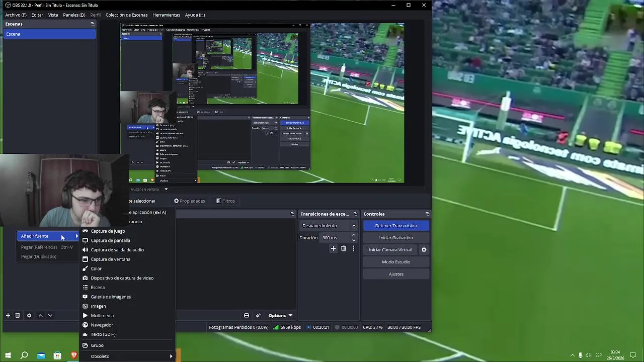The width and height of the screenshot is (644, 362).
Task: Undock the Transiciones de escena panel
Action: [355, 214]
